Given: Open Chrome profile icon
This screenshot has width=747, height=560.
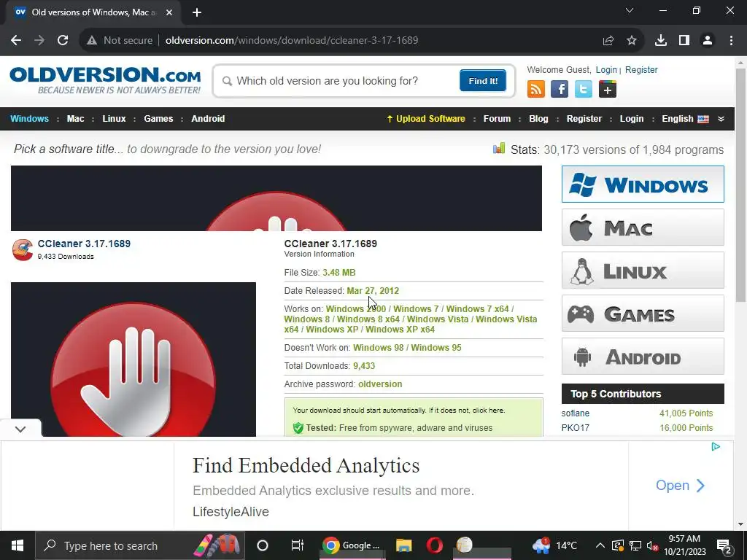Looking at the screenshot, I should point(708,41).
